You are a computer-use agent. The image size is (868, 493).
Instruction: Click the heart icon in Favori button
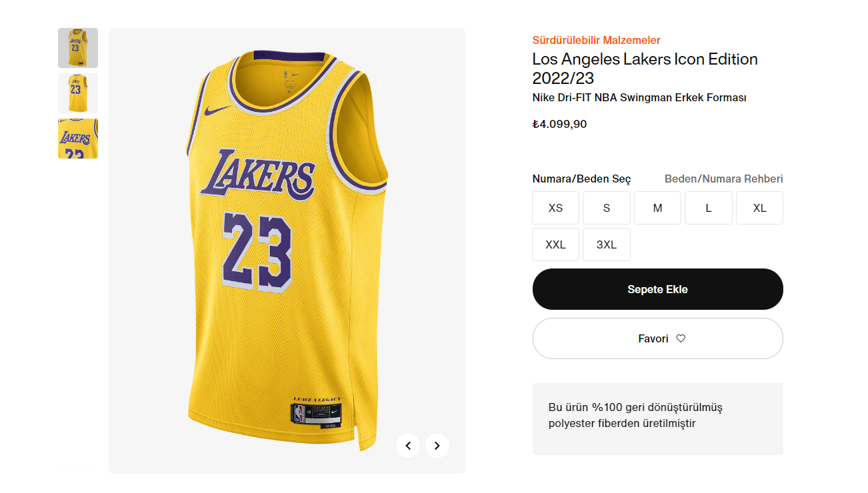coord(681,338)
